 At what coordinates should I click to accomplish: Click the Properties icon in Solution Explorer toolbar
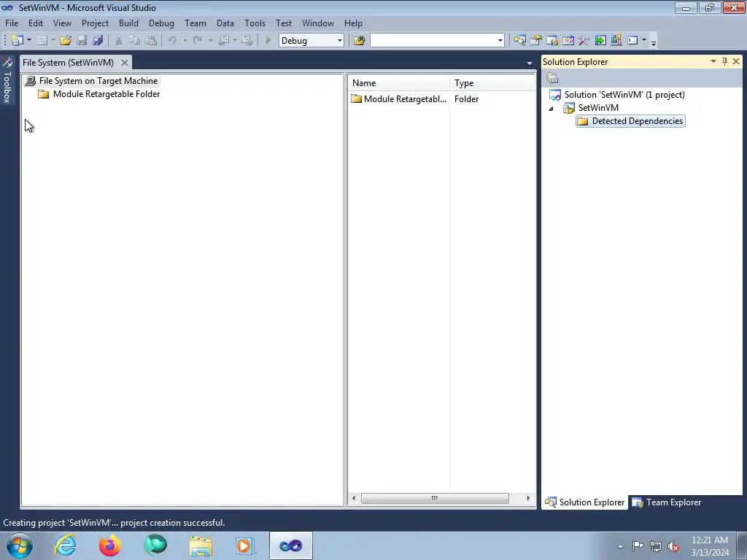pos(552,77)
